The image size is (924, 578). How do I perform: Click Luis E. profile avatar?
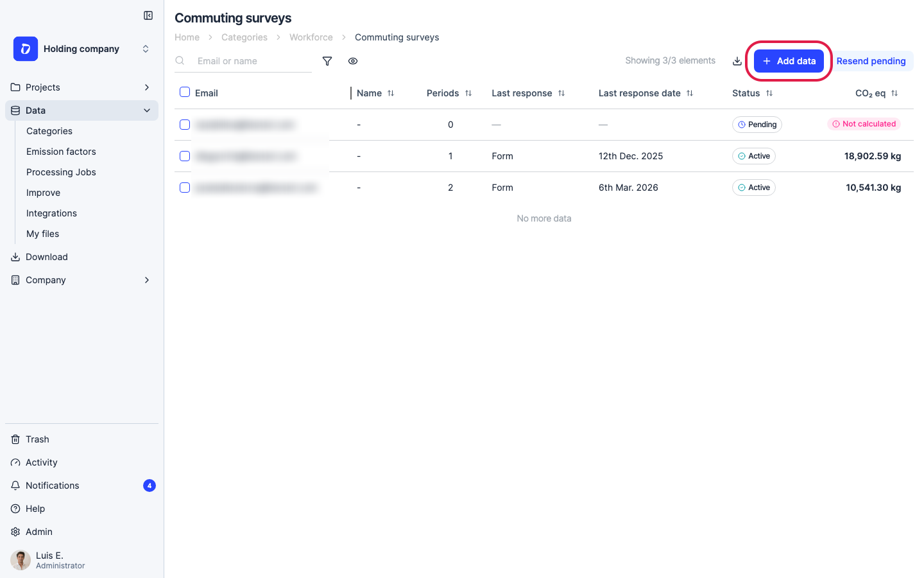click(x=21, y=560)
